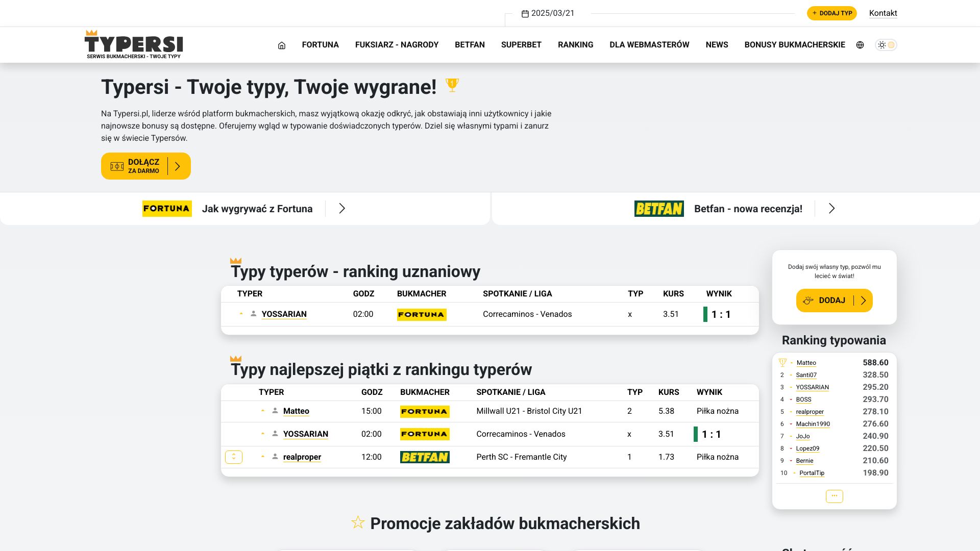Click crown icon above 'Typy typerów' heading
Viewport: 980px width, 551px height.
click(x=236, y=261)
